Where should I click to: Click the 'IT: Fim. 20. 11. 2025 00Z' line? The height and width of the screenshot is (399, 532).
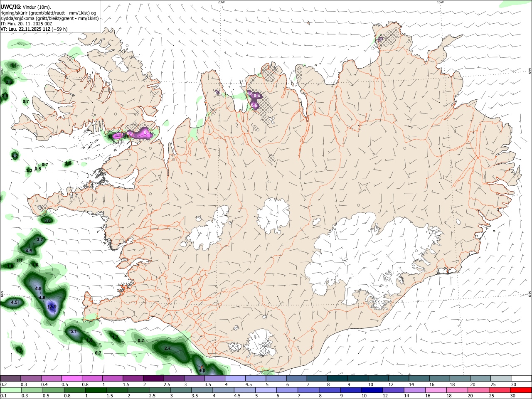coord(26,24)
